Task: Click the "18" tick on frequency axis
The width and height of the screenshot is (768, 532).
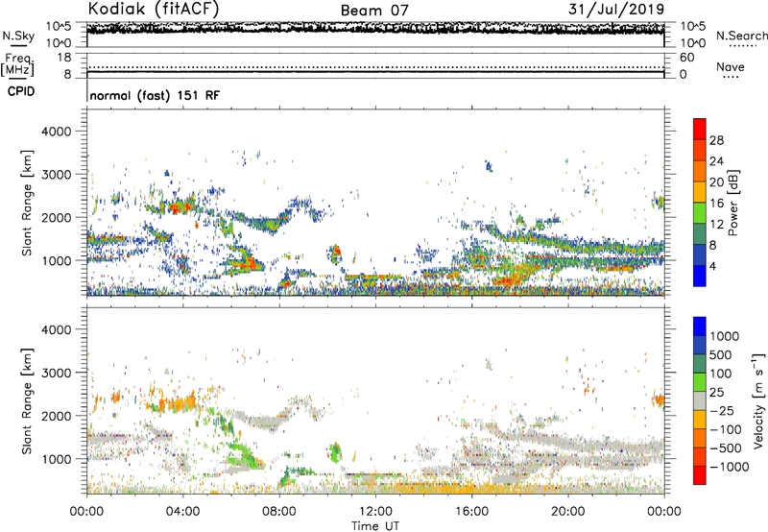Action: 64,58
